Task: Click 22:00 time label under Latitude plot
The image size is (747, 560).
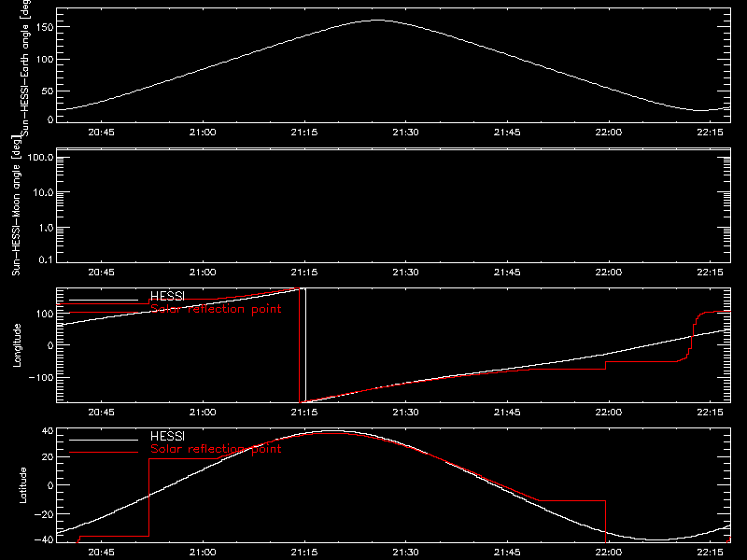Action: tap(609, 553)
